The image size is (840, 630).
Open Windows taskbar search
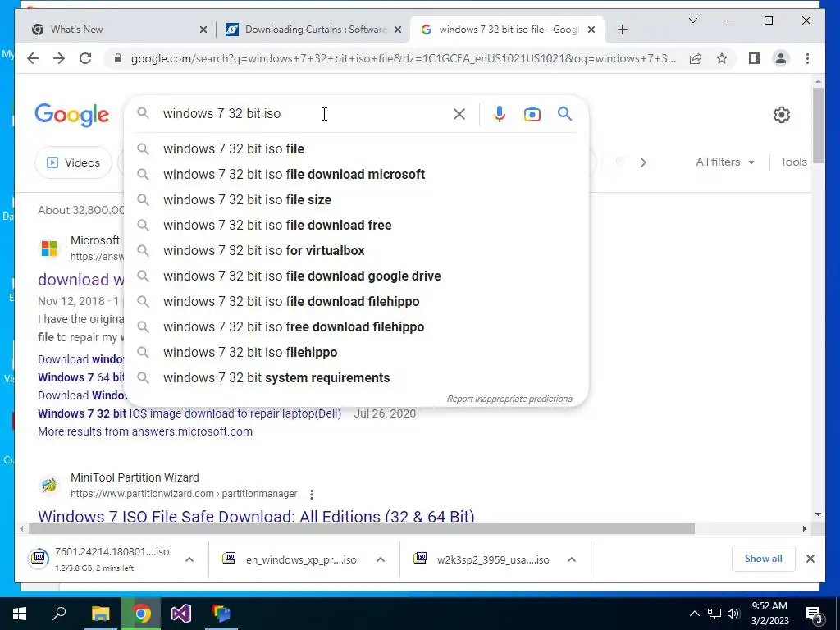pos(59,613)
